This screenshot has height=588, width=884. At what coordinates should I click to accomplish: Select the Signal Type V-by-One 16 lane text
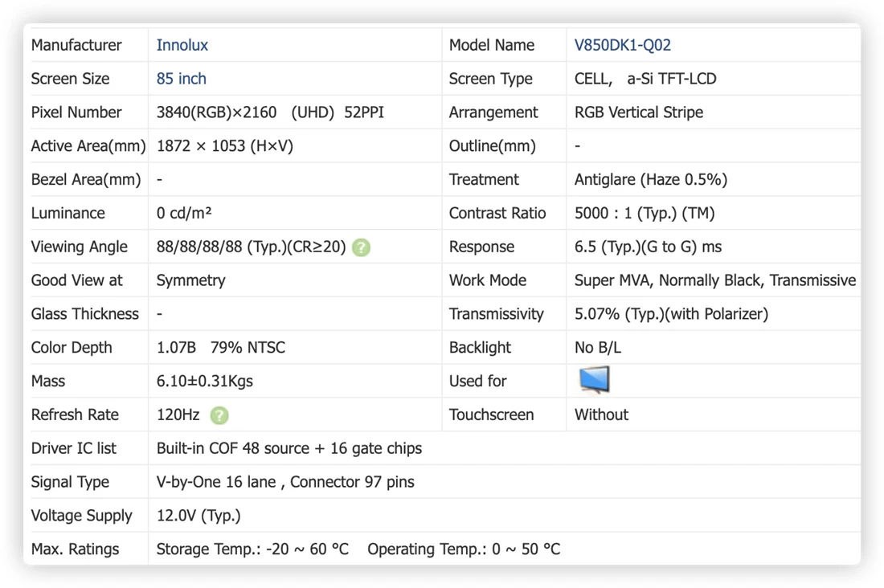click(216, 482)
